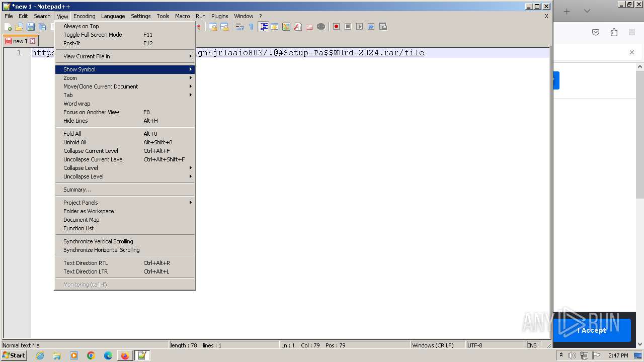This screenshot has width=644, height=362.
Task: Click Synchronize Horizontal Scrolling toolbar icon
Action: [224, 27]
